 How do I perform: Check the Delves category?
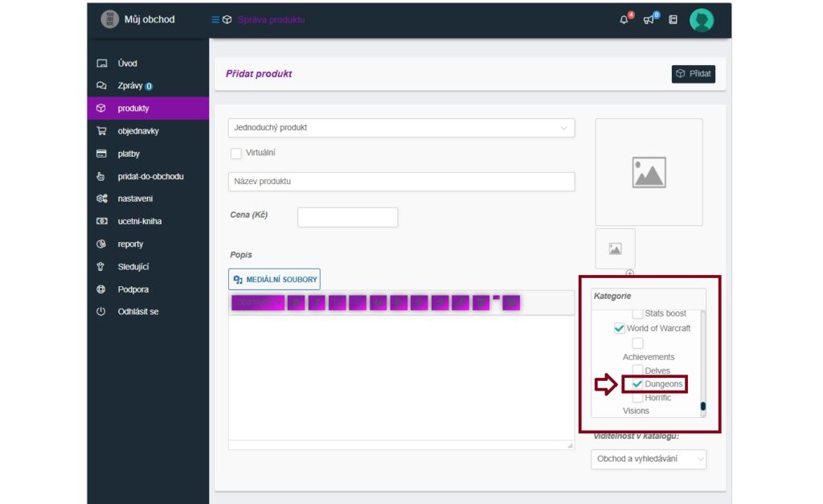point(637,370)
